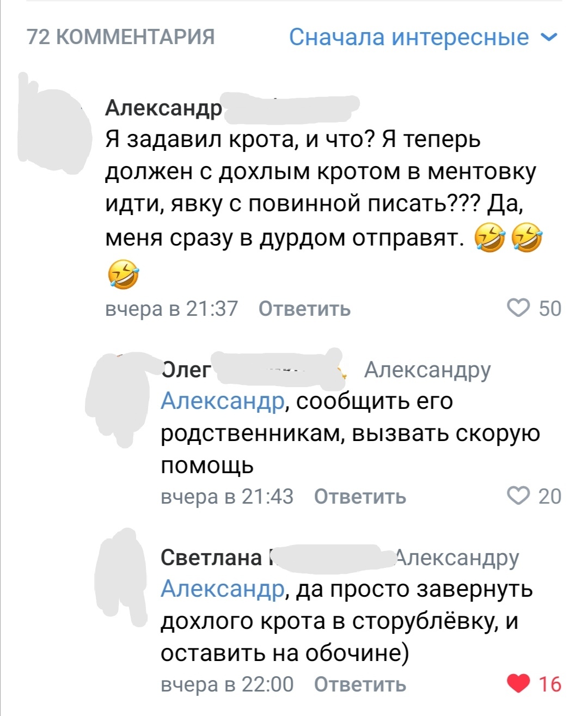Open the 'Сначала интересные' sort dropdown

tap(409, 37)
